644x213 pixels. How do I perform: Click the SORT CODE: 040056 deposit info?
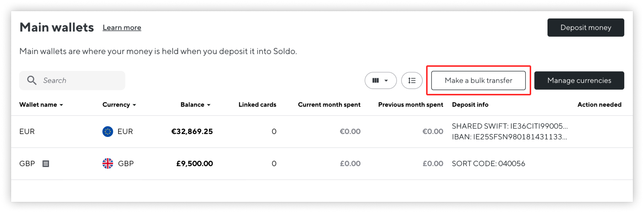[x=488, y=164]
